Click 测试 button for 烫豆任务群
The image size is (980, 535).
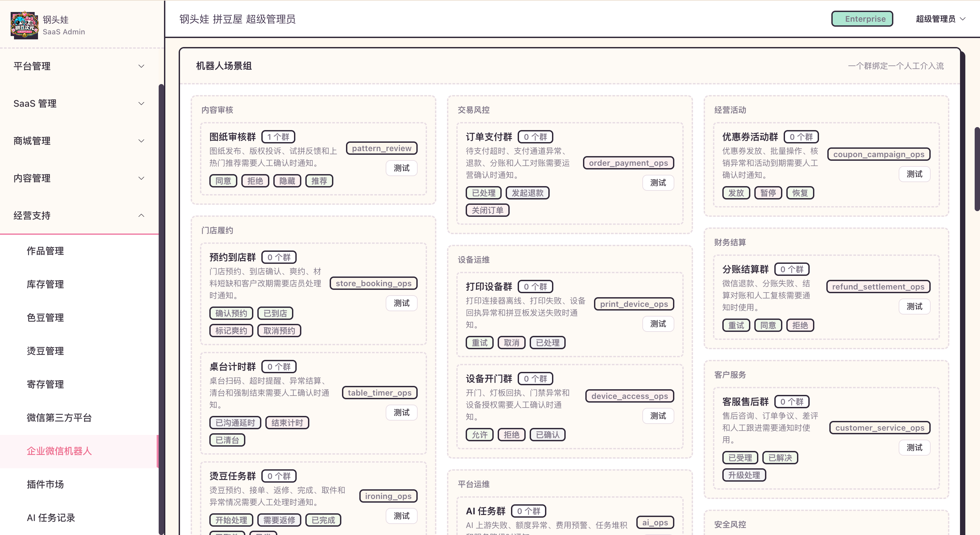tap(401, 516)
